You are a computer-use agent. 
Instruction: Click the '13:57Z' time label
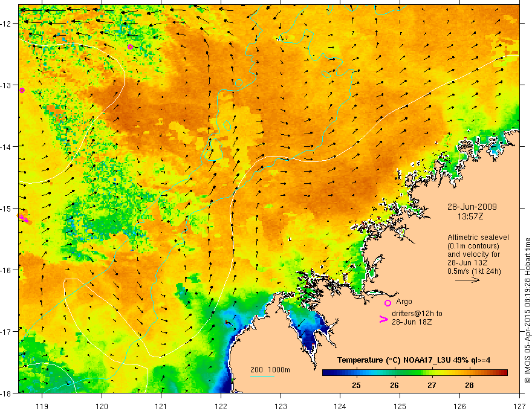(470, 216)
